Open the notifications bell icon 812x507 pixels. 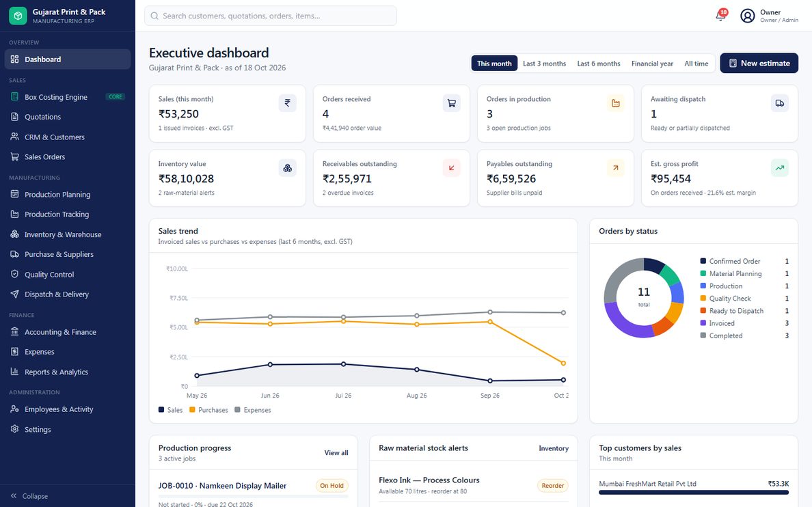(x=720, y=16)
